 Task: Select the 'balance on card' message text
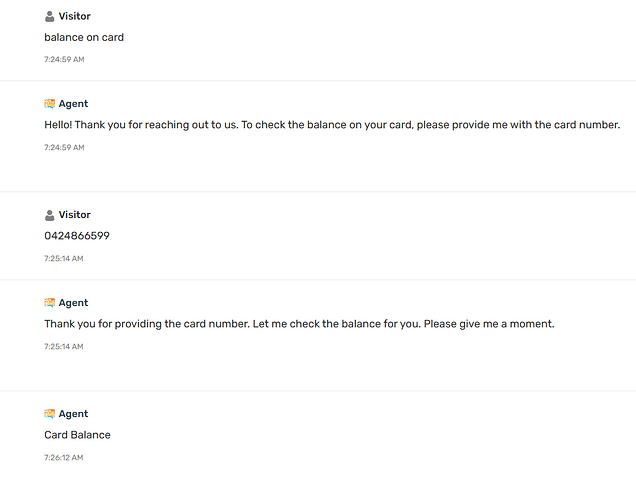[84, 37]
